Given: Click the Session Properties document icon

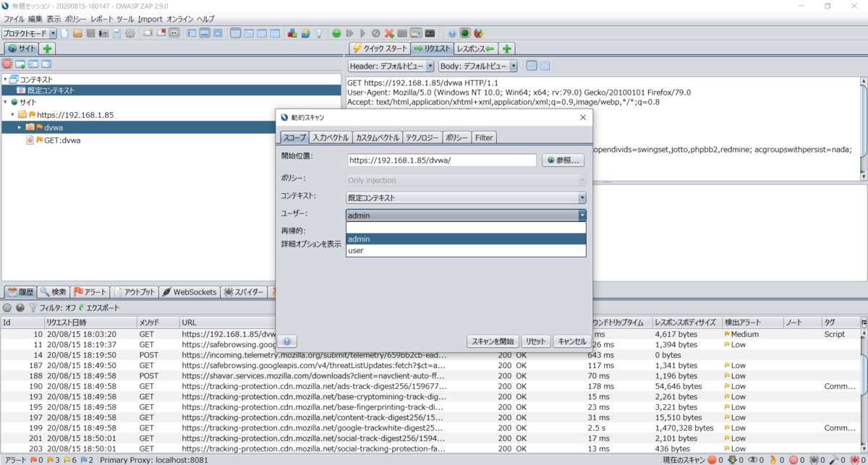Looking at the screenshot, I should click(x=116, y=33).
